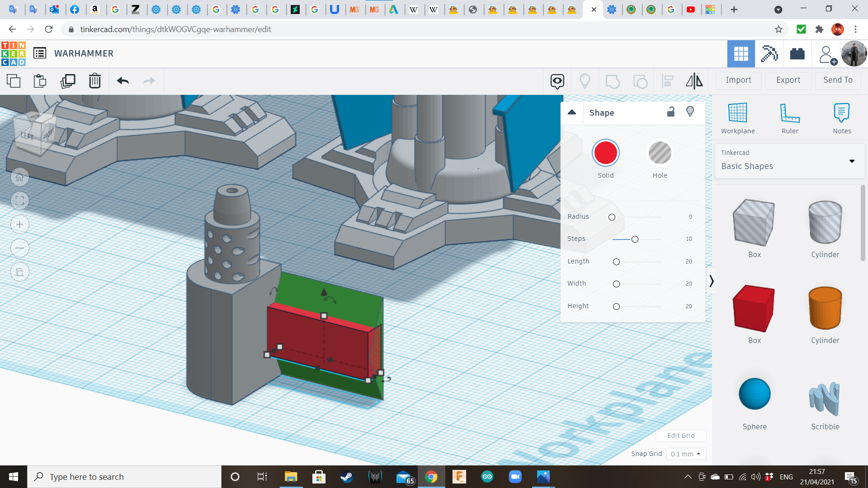Click the Duplicate and repeat icon

point(68,81)
